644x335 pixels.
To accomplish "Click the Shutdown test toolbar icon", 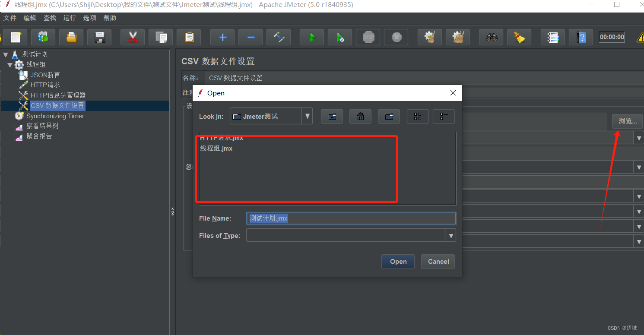I will (396, 37).
